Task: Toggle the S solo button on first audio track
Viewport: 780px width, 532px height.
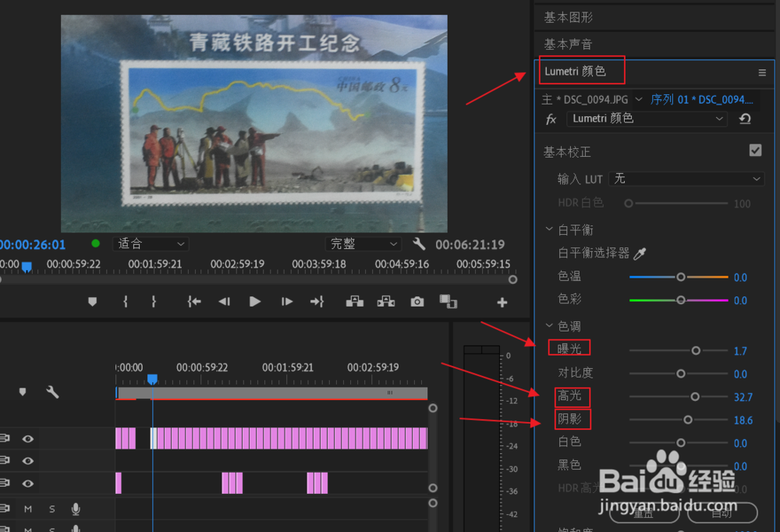Action: pyautogui.click(x=51, y=509)
